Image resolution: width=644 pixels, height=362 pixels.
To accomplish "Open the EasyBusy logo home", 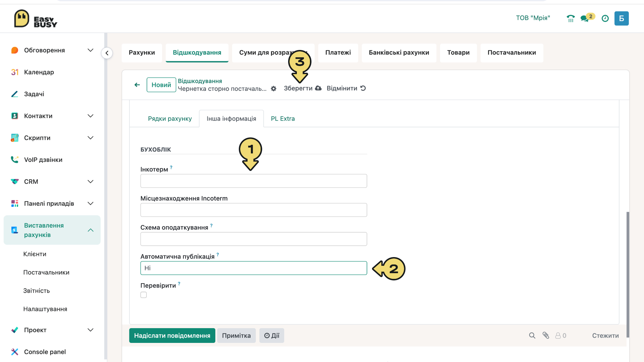I will (36, 18).
